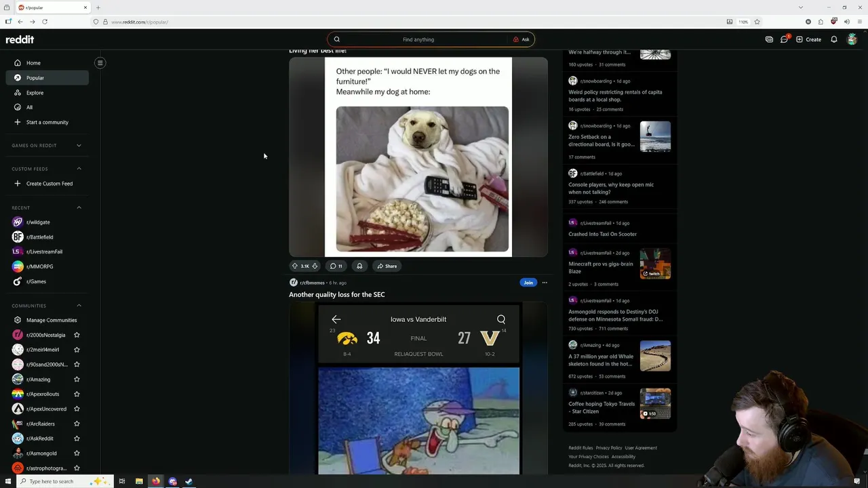Open the Minecraft pro vs giga-brain Blaze thumbnail
Viewport: 868px width, 488px height.
click(655, 264)
